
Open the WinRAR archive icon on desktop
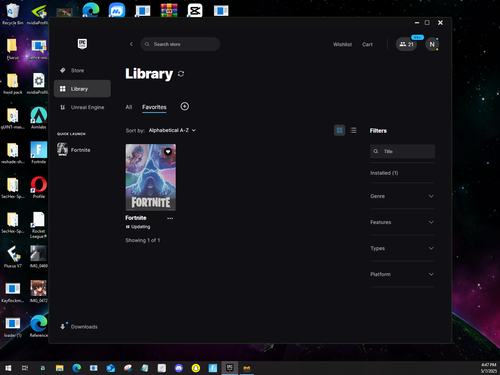coord(169,11)
